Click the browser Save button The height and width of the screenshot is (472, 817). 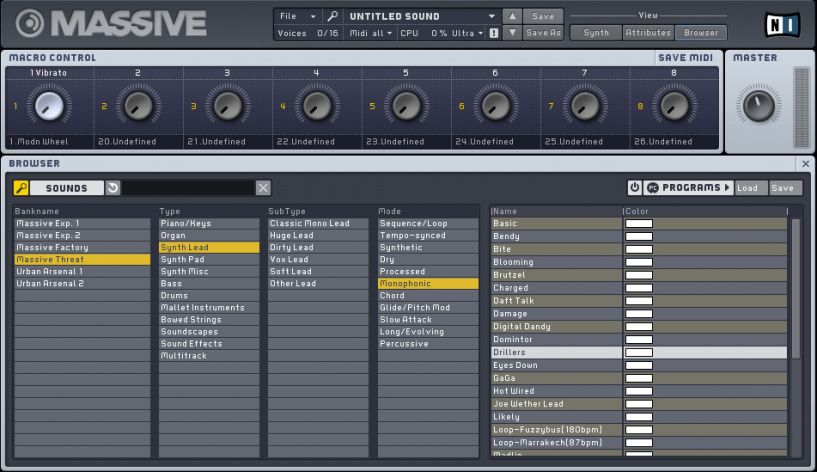pos(783,188)
